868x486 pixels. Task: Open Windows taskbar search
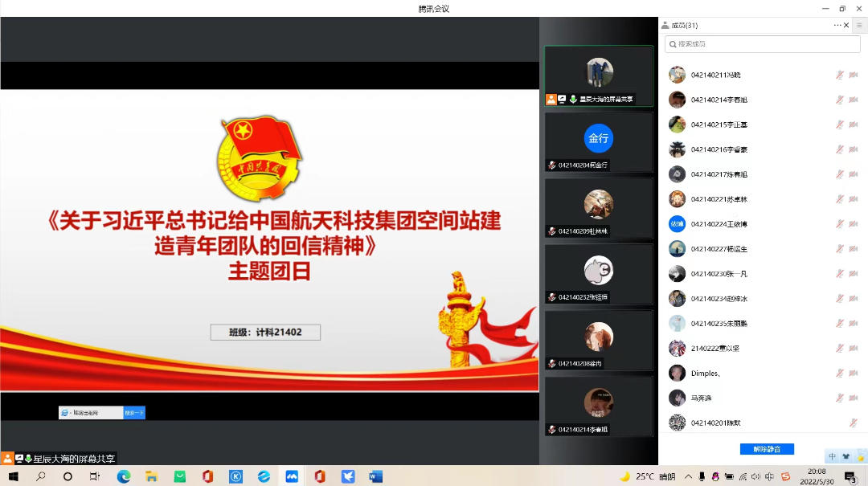click(x=40, y=476)
